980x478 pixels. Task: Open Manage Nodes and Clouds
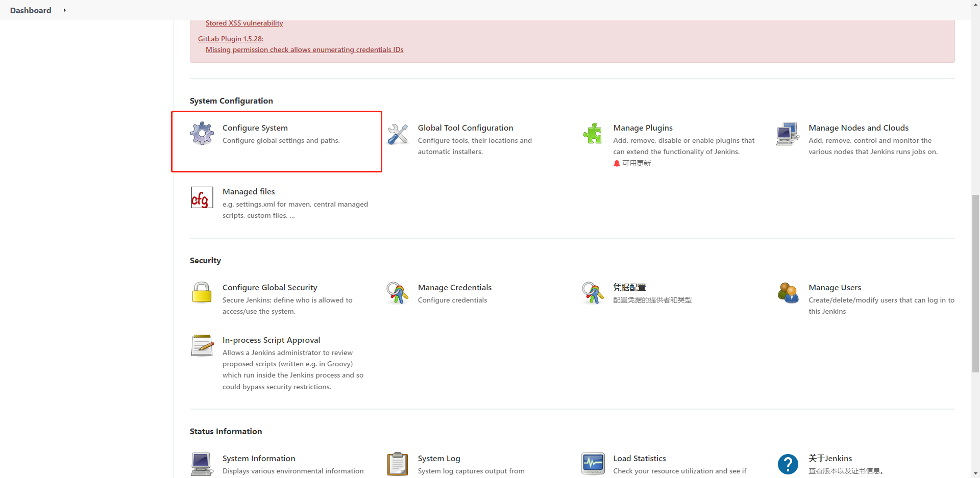pyautogui.click(x=859, y=128)
